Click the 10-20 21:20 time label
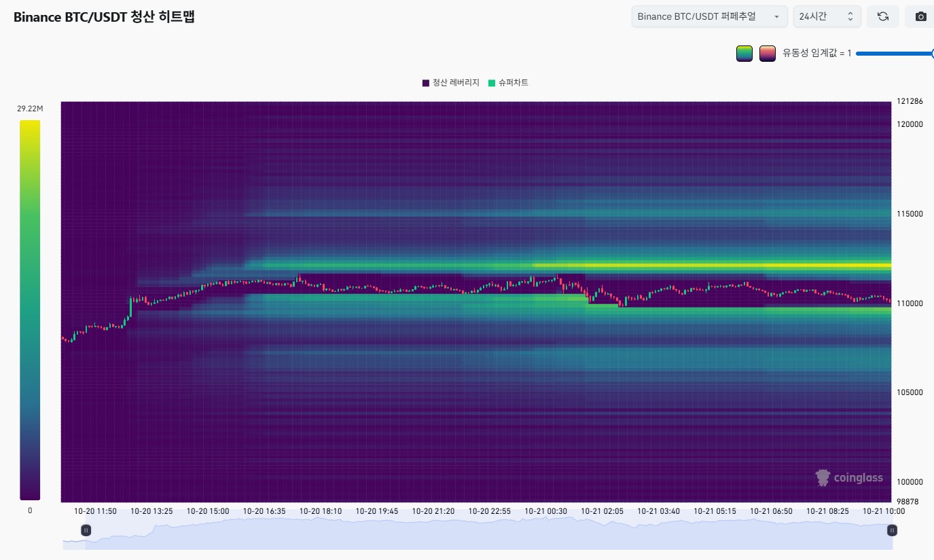Screen dimensions: 934x560 (433, 511)
